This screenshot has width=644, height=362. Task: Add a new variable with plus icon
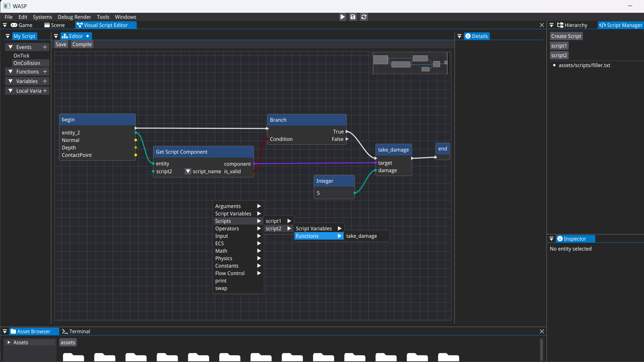45,81
